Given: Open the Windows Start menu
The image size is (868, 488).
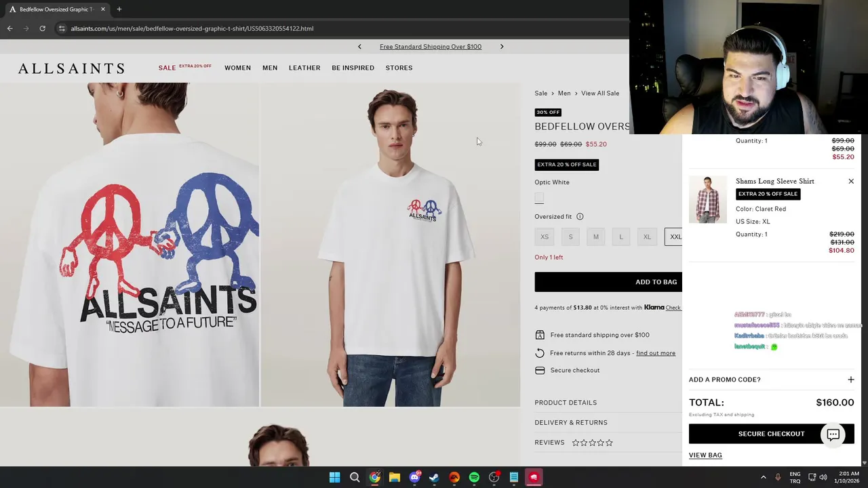Looking at the screenshot, I should click(x=334, y=477).
